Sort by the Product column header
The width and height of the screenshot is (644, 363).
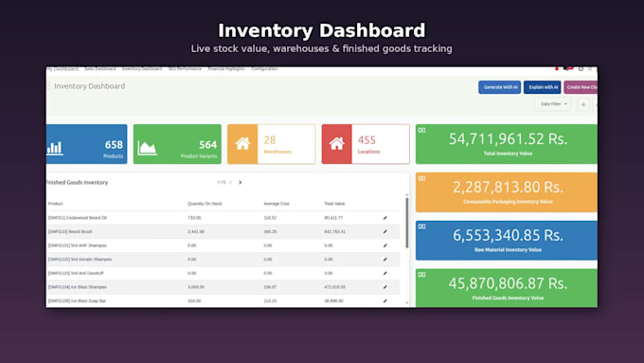tap(56, 204)
